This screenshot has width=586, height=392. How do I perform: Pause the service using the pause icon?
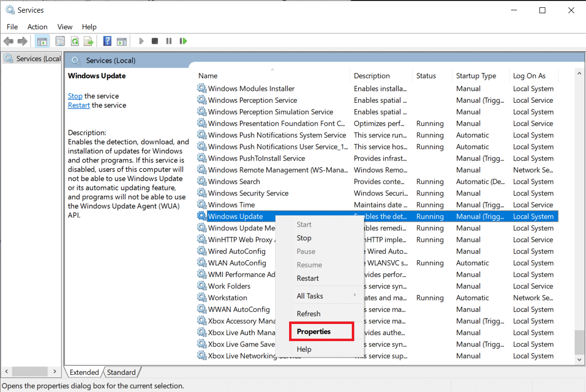[169, 41]
